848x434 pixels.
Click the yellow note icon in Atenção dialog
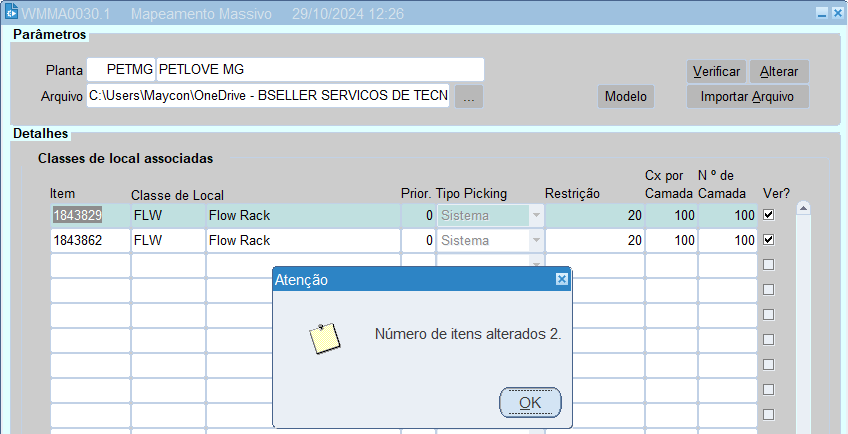pos(325,339)
